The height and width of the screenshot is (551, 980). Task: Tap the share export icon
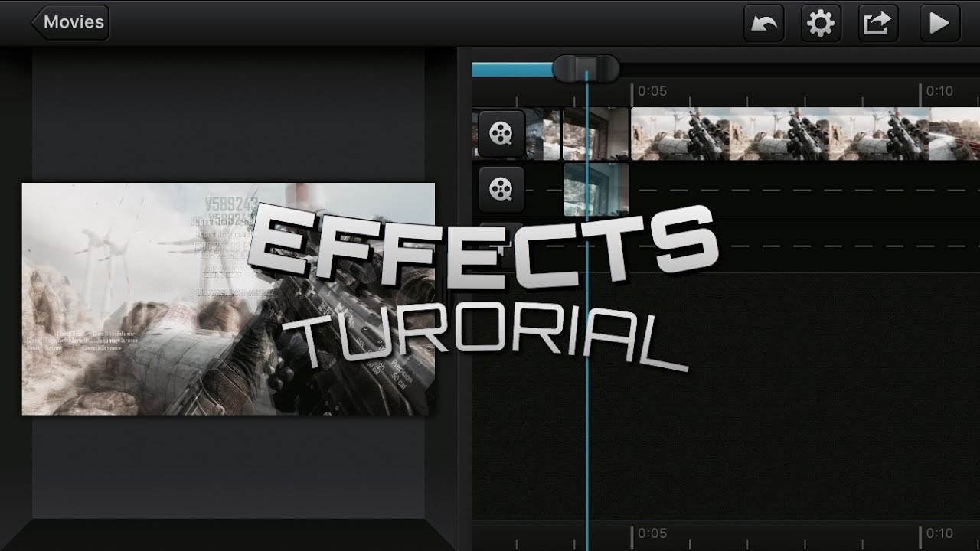[x=877, y=23]
